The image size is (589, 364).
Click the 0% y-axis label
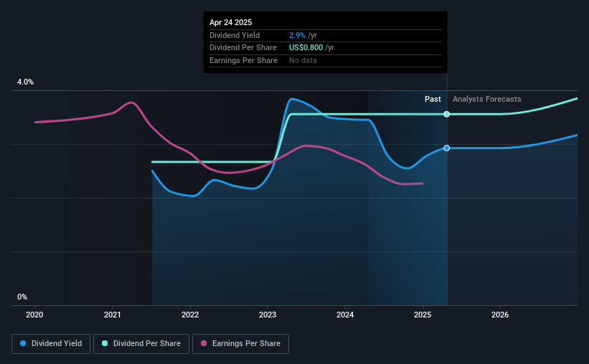(22, 297)
